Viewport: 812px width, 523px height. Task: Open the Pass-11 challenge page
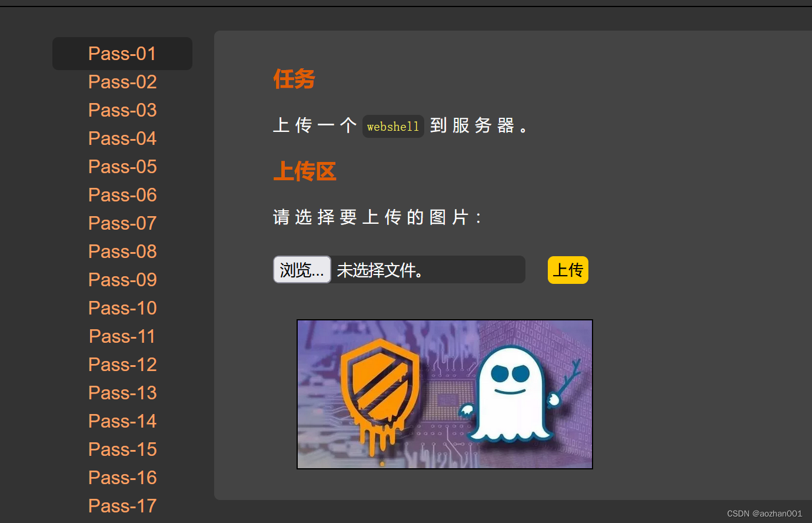pos(122,336)
